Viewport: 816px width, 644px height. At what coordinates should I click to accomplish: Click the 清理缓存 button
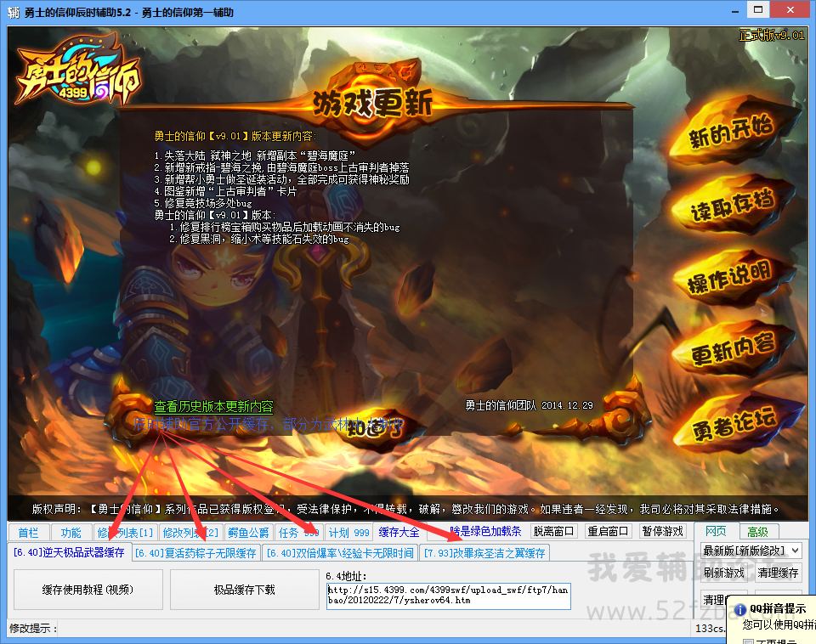pyautogui.click(x=778, y=573)
